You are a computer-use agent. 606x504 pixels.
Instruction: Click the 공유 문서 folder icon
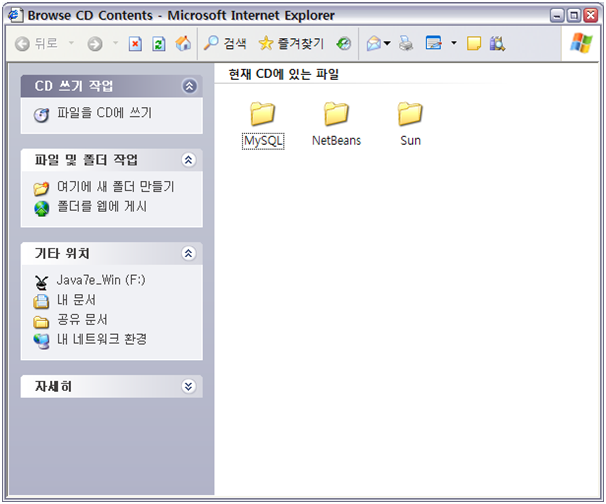(x=41, y=322)
